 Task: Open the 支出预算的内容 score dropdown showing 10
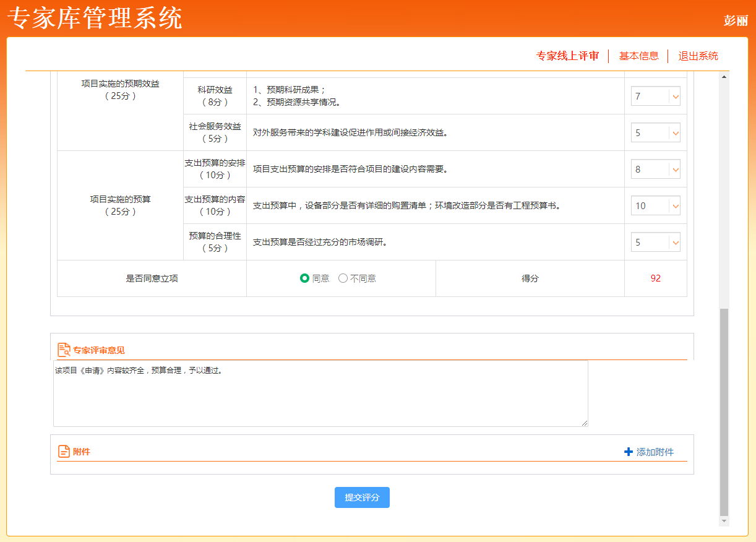click(x=656, y=206)
